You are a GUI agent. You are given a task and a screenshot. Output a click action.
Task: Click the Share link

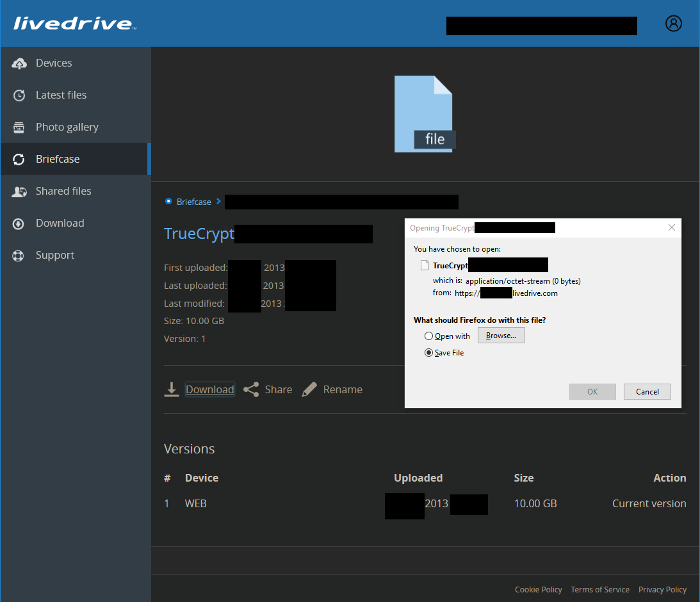pos(279,389)
